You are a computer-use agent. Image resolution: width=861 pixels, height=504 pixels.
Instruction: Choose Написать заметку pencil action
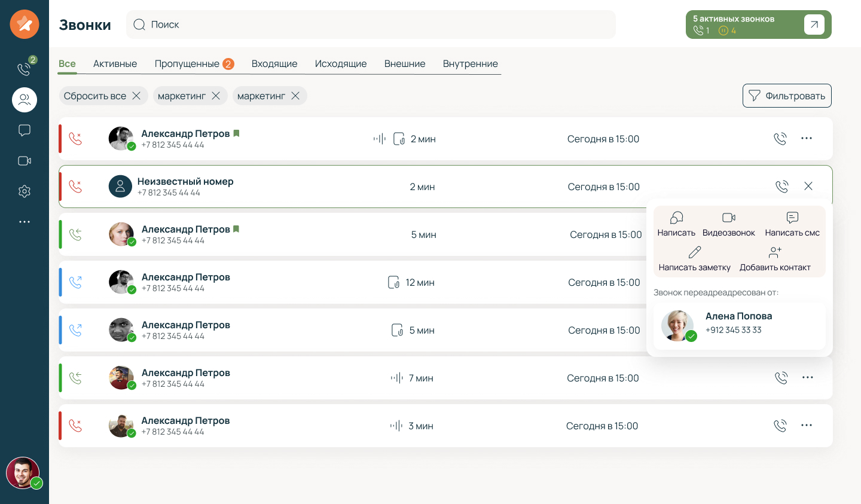(694, 259)
